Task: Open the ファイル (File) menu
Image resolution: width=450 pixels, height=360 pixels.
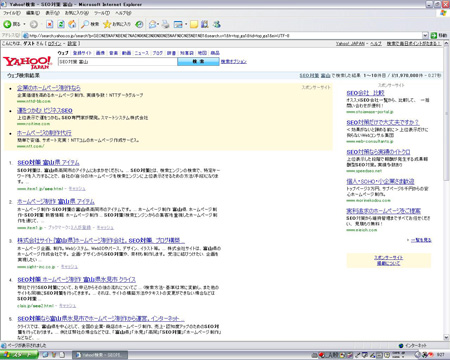Action: (12, 13)
